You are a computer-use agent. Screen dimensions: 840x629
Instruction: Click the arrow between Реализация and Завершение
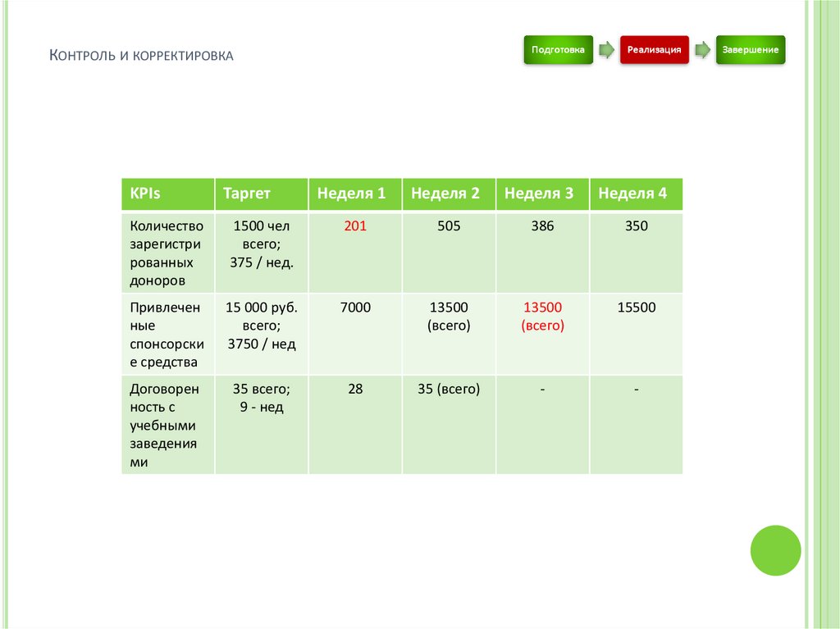click(703, 50)
